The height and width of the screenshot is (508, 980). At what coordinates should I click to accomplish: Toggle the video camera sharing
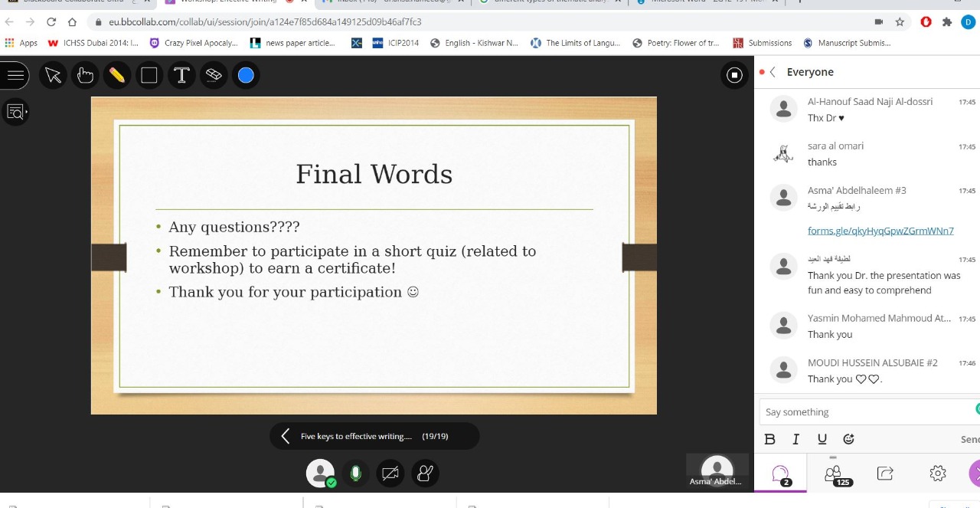[x=390, y=474]
